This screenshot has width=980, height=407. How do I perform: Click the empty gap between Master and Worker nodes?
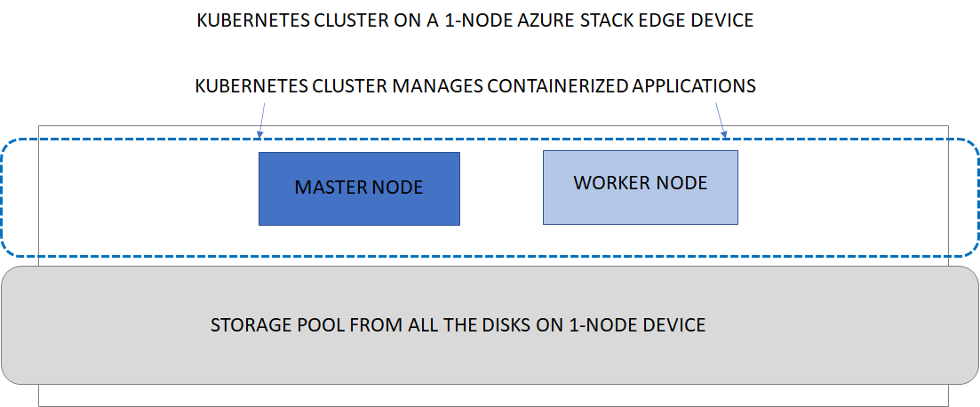501,188
